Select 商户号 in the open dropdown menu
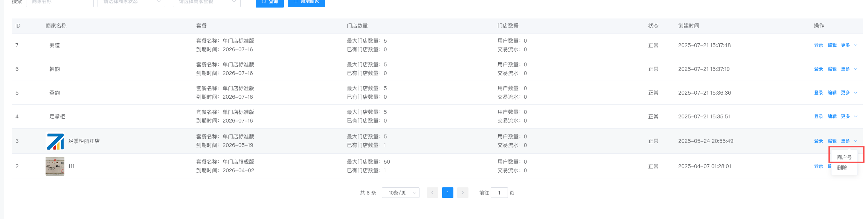This screenshot has width=868, height=219. pyautogui.click(x=844, y=157)
